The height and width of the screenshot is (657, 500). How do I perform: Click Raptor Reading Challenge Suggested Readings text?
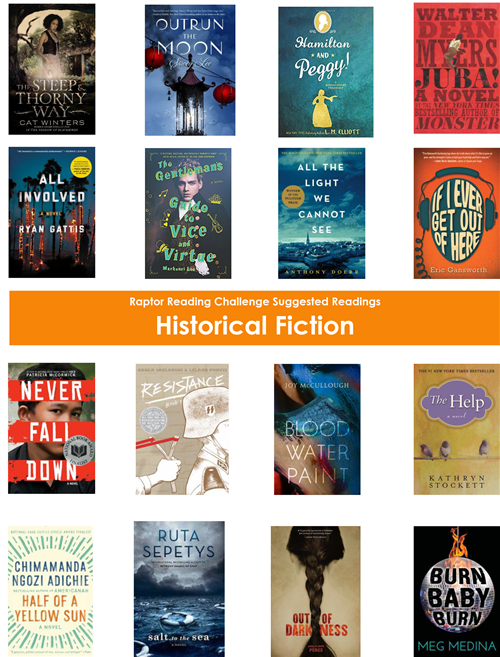point(255,301)
